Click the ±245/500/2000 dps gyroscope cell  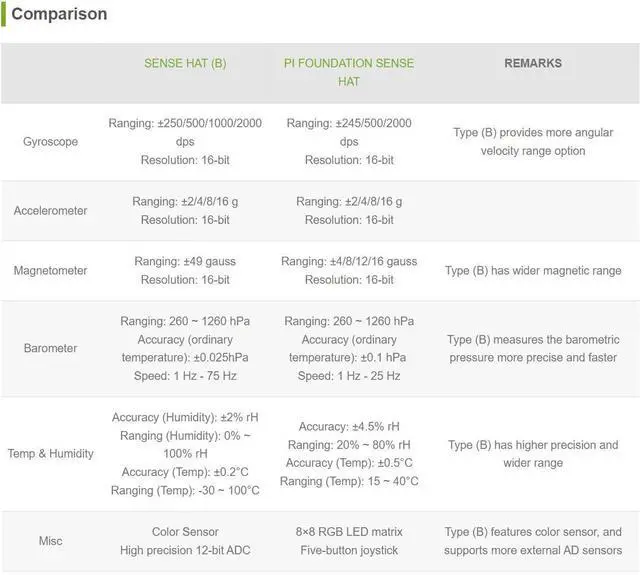(349, 141)
